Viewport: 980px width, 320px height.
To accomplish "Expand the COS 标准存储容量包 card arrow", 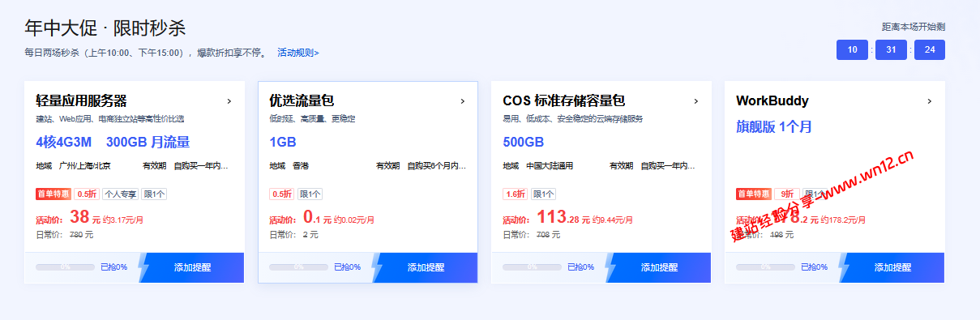I will [696, 101].
